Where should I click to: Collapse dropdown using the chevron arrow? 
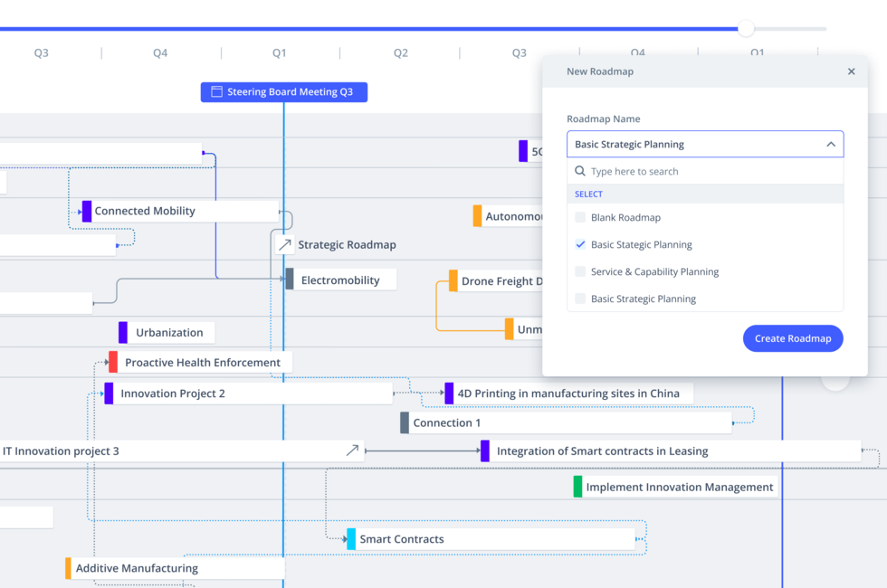pyautogui.click(x=831, y=144)
